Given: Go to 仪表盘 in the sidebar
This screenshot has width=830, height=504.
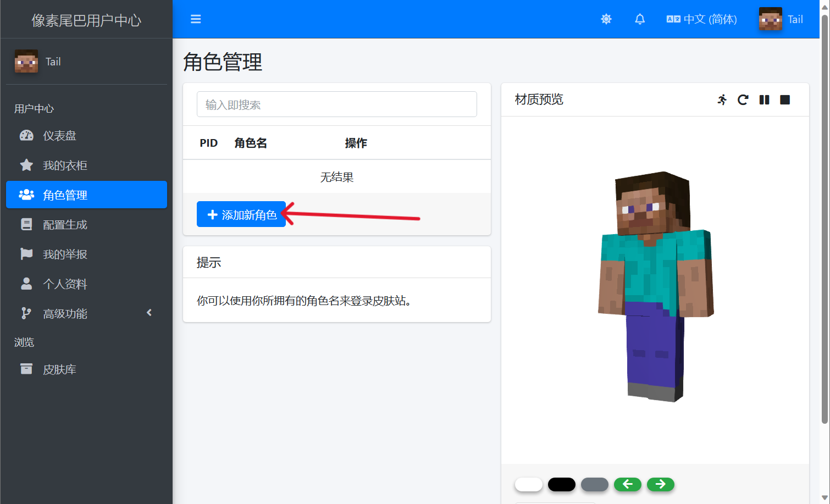Looking at the screenshot, I should 86,136.
